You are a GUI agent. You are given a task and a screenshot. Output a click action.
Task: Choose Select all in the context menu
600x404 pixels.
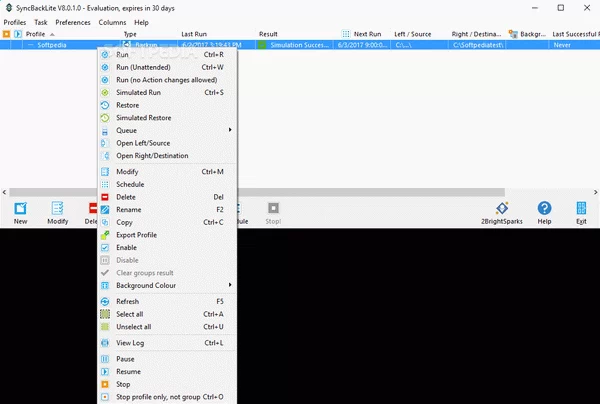tap(130, 314)
